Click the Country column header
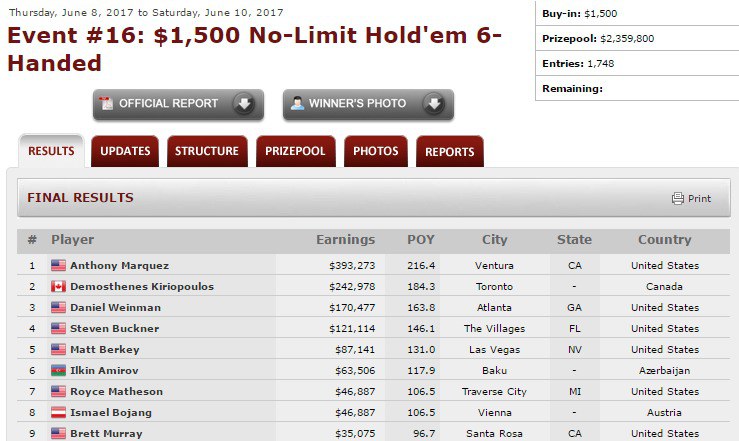739x441 pixels. [664, 240]
